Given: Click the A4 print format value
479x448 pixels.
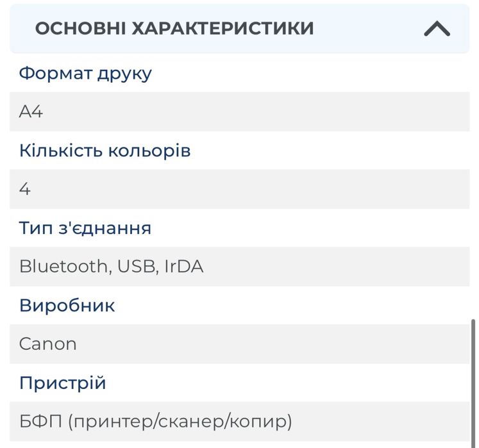Looking at the screenshot, I should 31,112.
